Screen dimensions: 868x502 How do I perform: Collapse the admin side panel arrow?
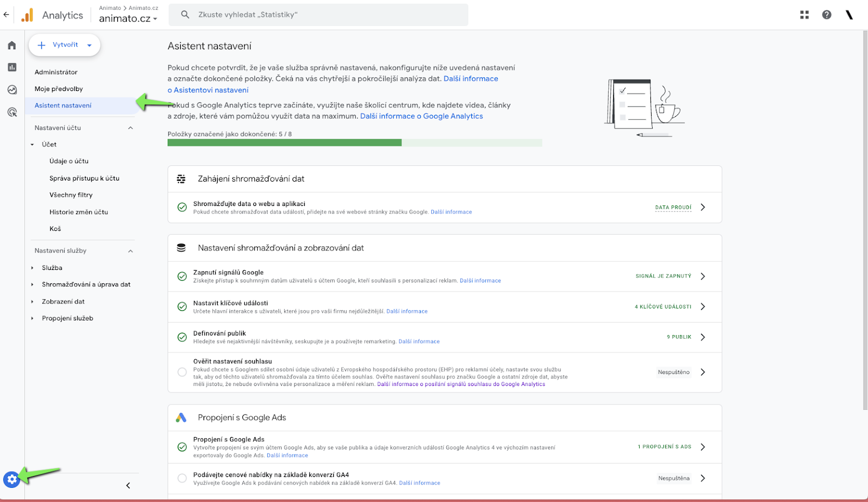coord(128,486)
